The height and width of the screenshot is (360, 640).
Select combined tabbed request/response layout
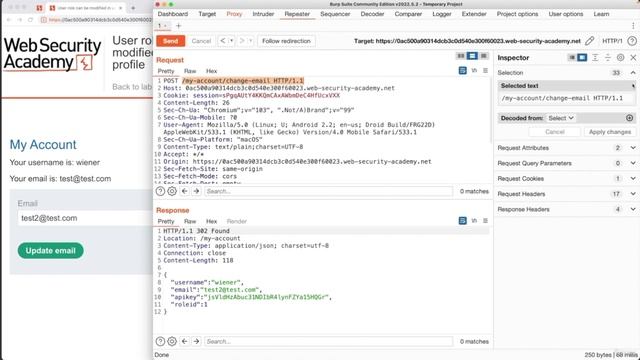tap(484, 56)
